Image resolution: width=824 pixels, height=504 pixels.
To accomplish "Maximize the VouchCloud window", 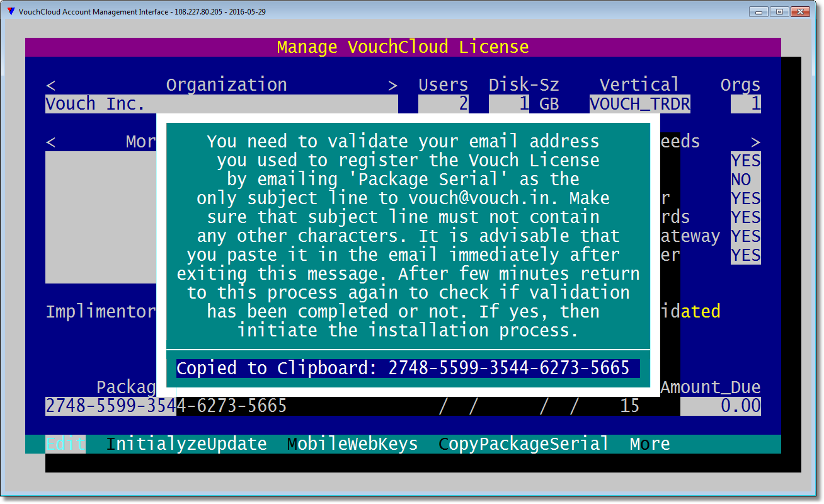I will pyautogui.click(x=779, y=11).
